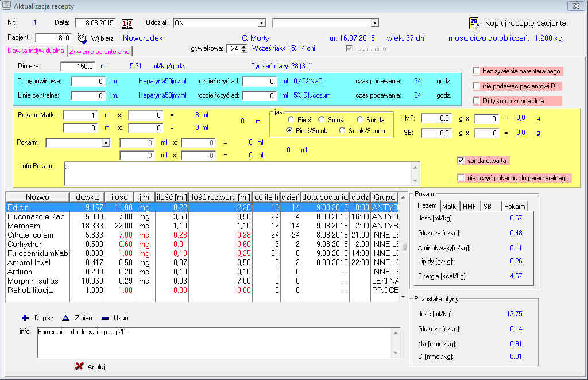Open the HMF tab in Pokarm panel

pos(469,207)
